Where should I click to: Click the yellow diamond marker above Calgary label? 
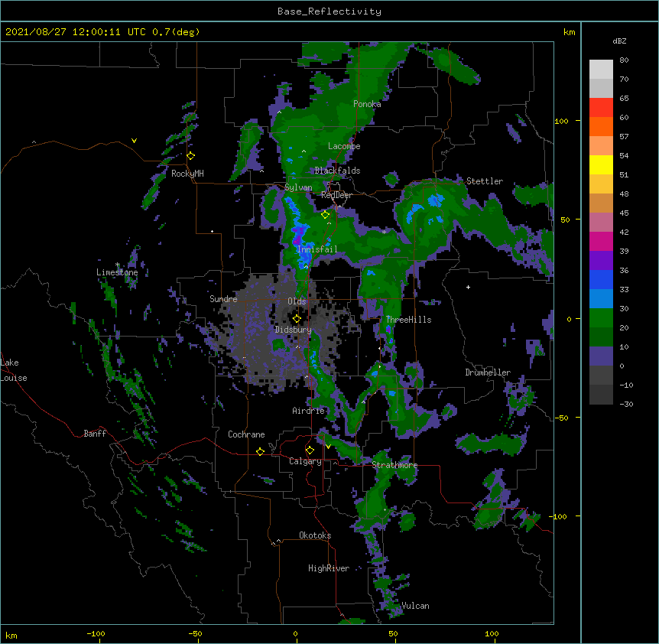pos(310,450)
